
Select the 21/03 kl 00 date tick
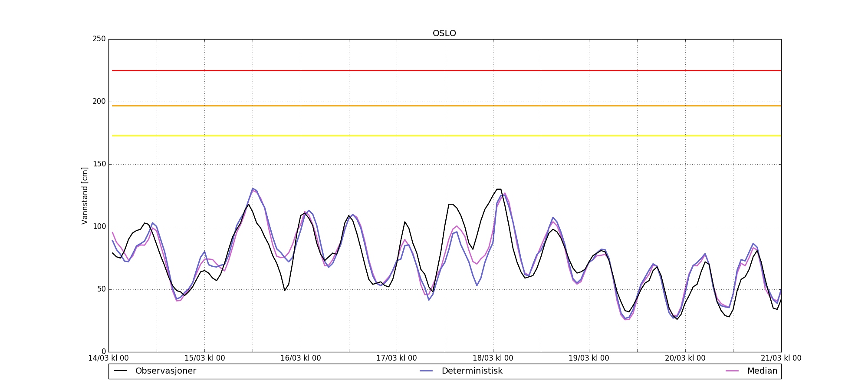coord(781,358)
